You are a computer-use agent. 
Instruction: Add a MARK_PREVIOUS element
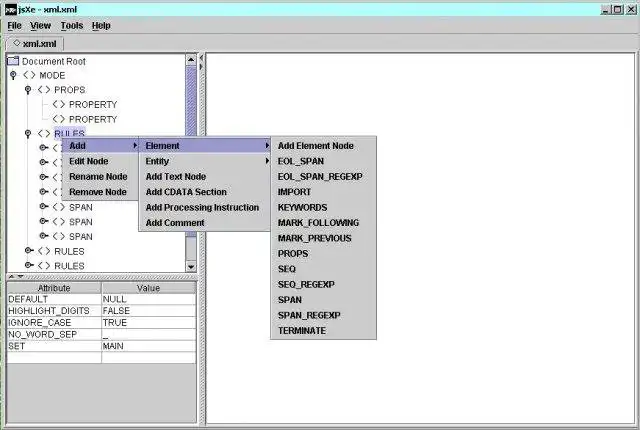(x=323, y=238)
